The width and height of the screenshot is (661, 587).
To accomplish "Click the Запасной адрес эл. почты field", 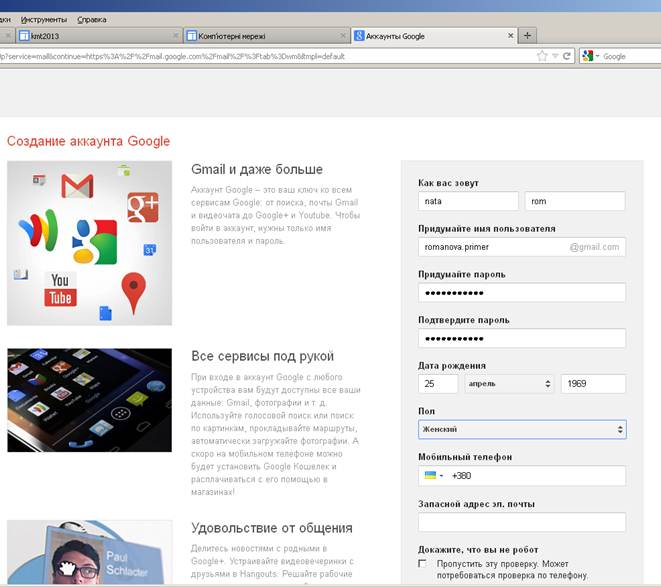I will (x=522, y=522).
